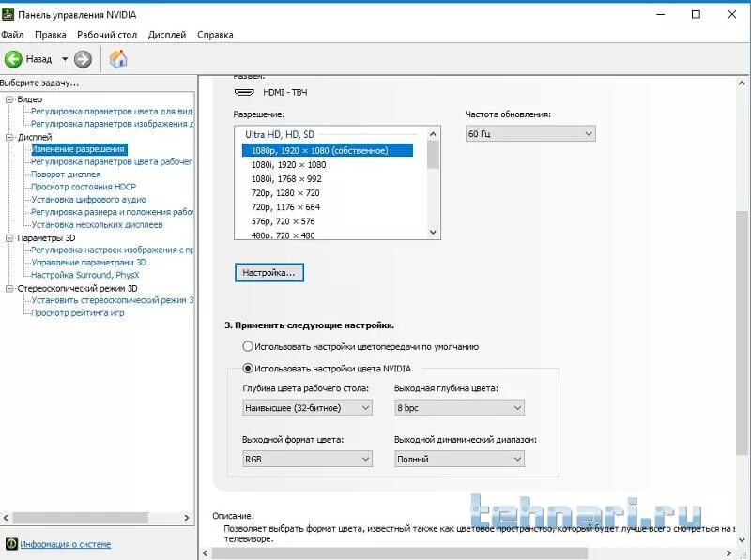The width and height of the screenshot is (751, 560).
Task: Open the Home page house icon
Action: click(x=118, y=59)
